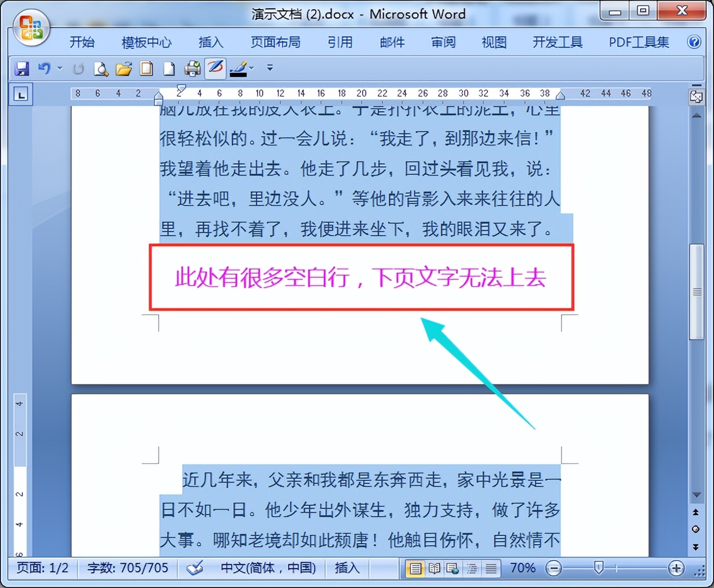Screen dimensions: 714x588
Task: Open the 审阅 ribbon tab
Action: click(x=443, y=42)
